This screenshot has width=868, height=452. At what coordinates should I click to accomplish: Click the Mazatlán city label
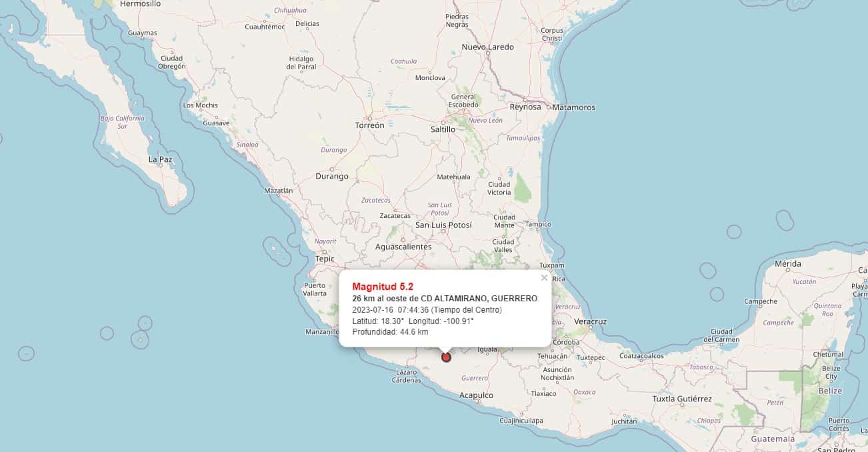click(279, 191)
